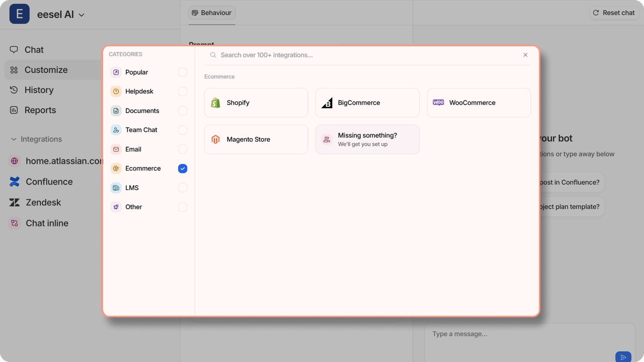Click the Popular category icon
This screenshot has height=362, width=644.
click(x=116, y=72)
